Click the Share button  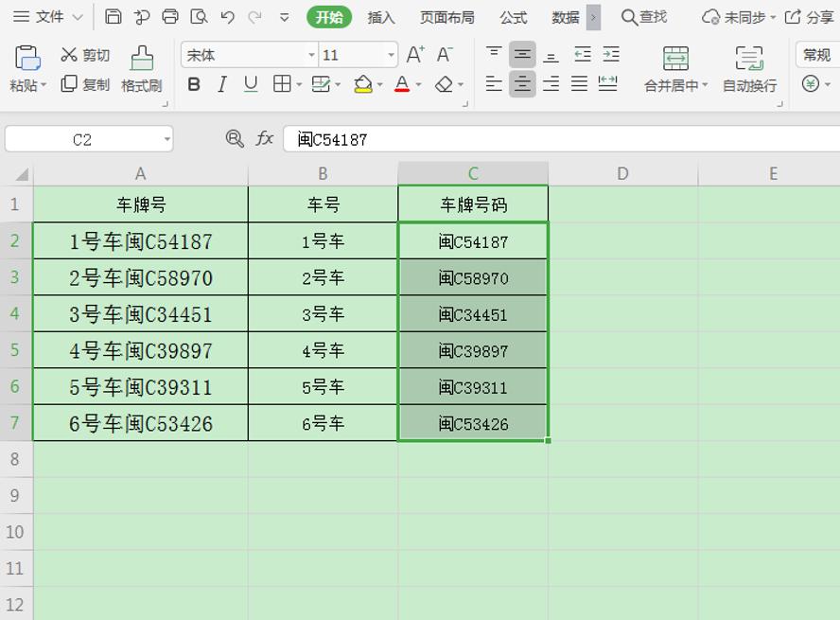point(810,15)
